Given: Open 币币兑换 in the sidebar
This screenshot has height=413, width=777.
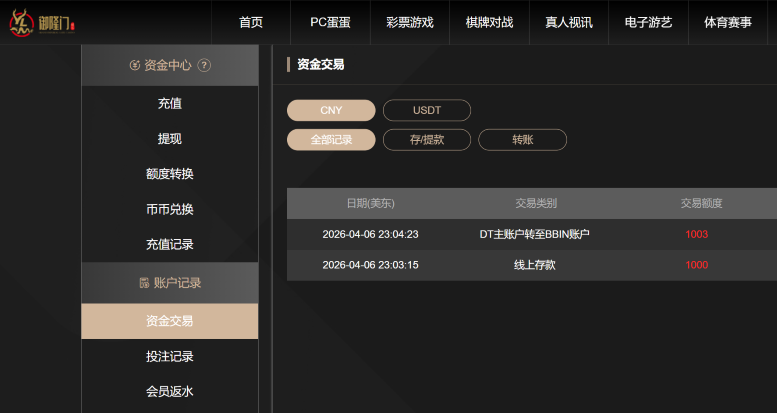Looking at the screenshot, I should coord(169,209).
